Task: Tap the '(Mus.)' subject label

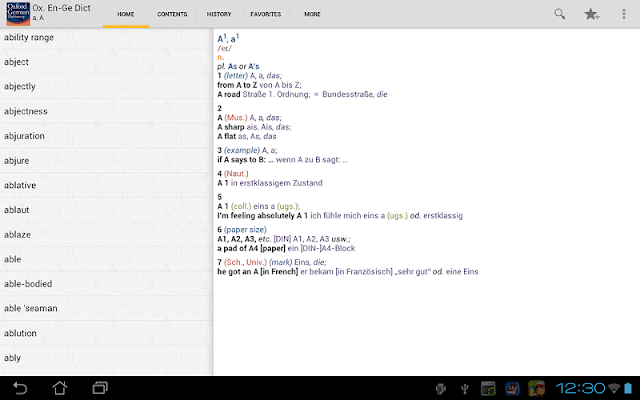Action: (236, 118)
